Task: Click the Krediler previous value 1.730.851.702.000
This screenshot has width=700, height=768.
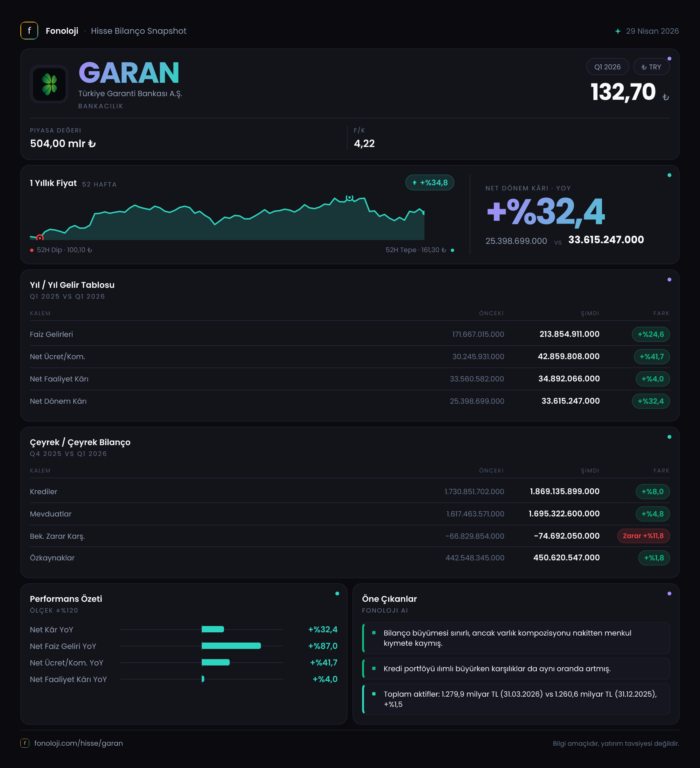Action: [x=474, y=492]
